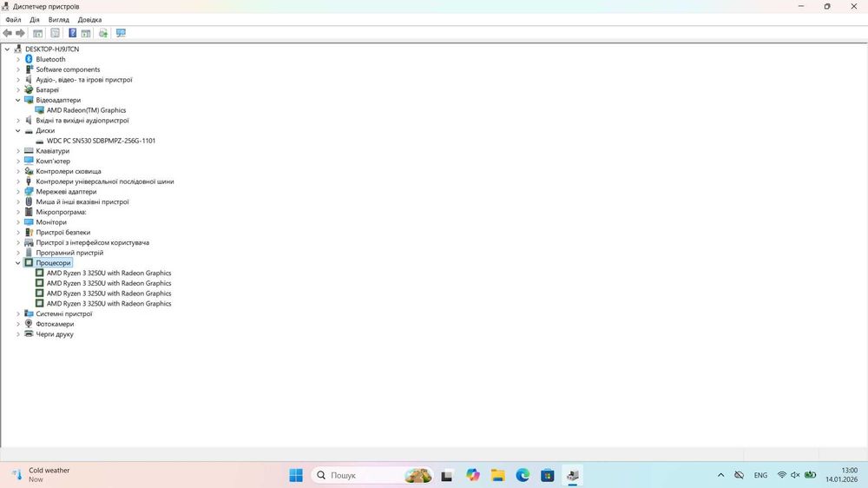Collapse the Відеоадаптери category
This screenshot has width=868, height=488.
(x=17, y=100)
